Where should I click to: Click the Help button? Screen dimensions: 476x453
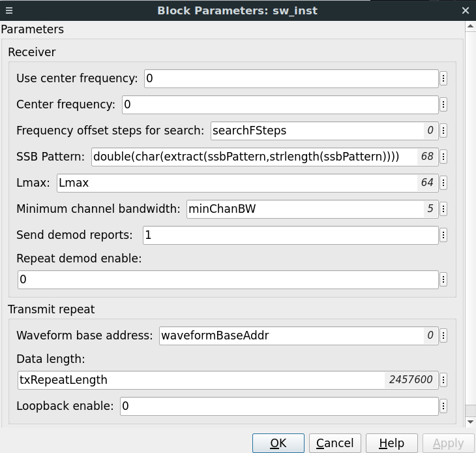[391, 443]
